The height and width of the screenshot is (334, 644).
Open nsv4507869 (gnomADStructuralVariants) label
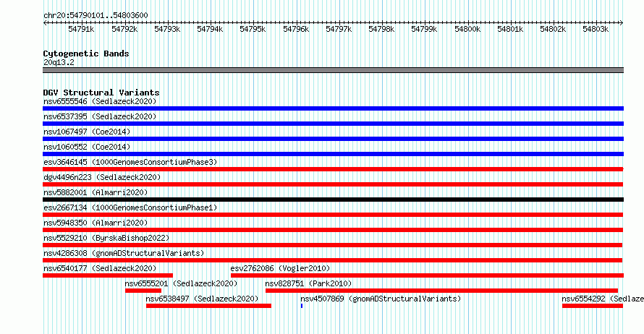381,299
